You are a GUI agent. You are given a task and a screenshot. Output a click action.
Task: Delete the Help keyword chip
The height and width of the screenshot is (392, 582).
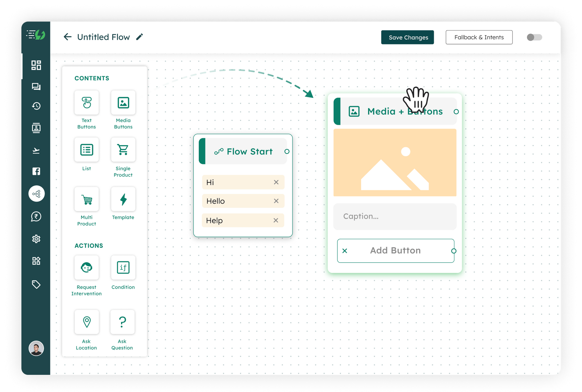pyautogui.click(x=276, y=221)
